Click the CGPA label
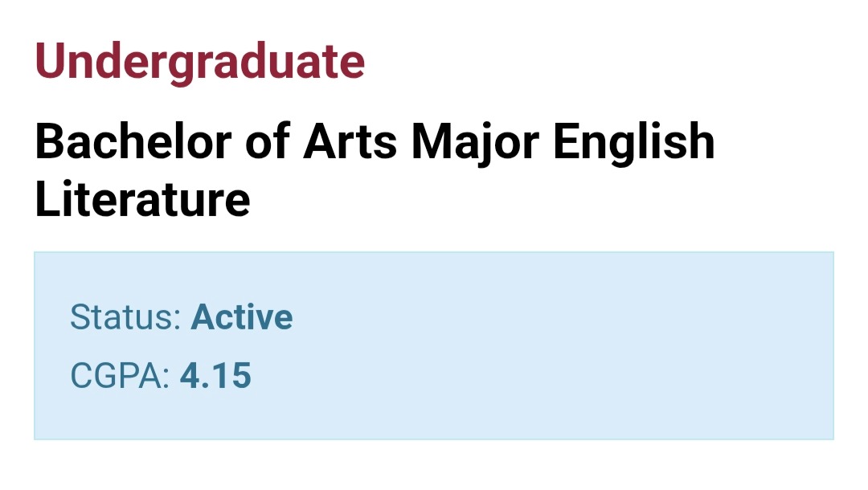 click(116, 375)
